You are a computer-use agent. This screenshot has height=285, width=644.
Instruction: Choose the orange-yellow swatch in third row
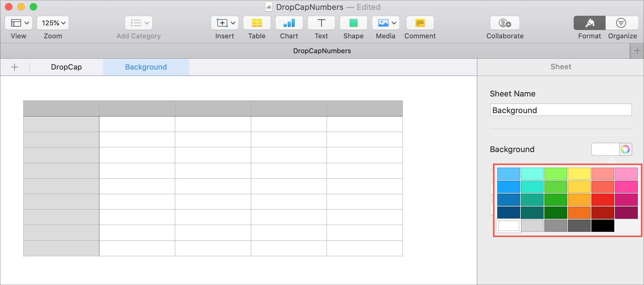coord(579,200)
